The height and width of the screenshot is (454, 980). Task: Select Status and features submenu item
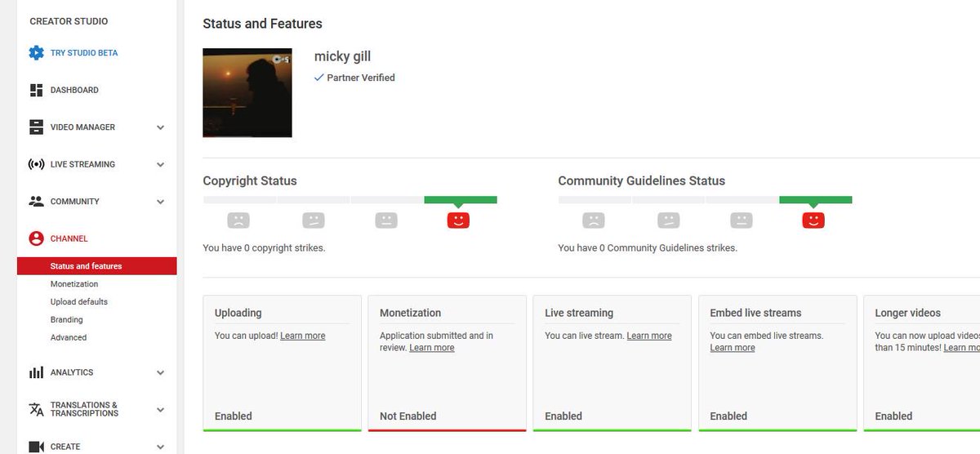[x=96, y=266]
